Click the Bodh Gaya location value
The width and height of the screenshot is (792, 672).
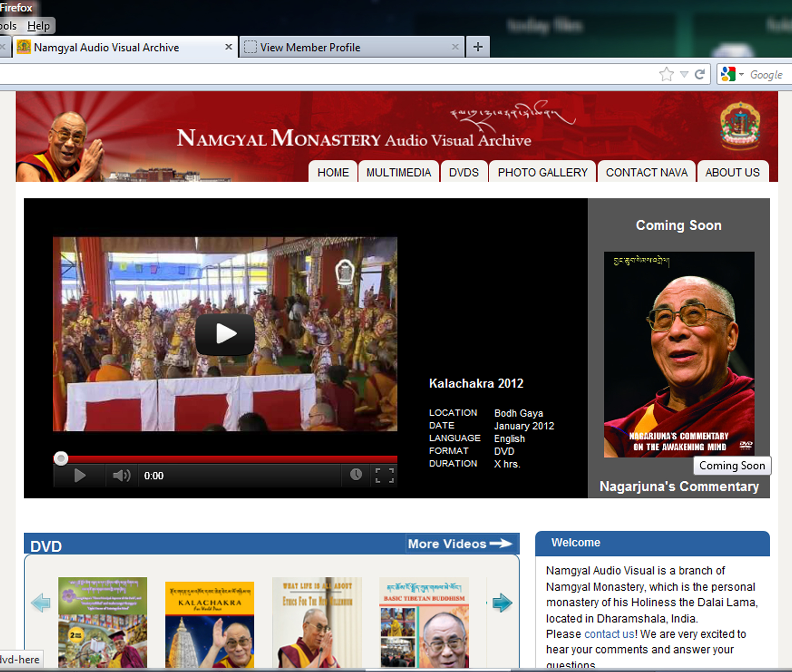[519, 413]
